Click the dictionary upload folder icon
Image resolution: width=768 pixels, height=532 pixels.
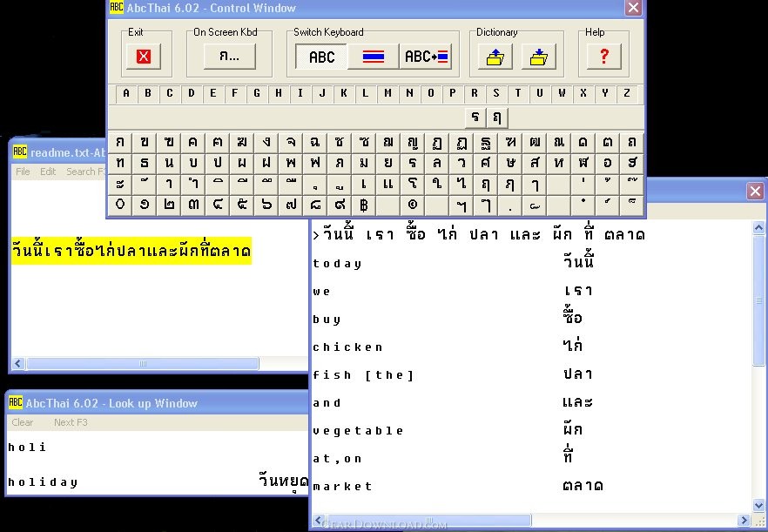pyautogui.click(x=495, y=57)
